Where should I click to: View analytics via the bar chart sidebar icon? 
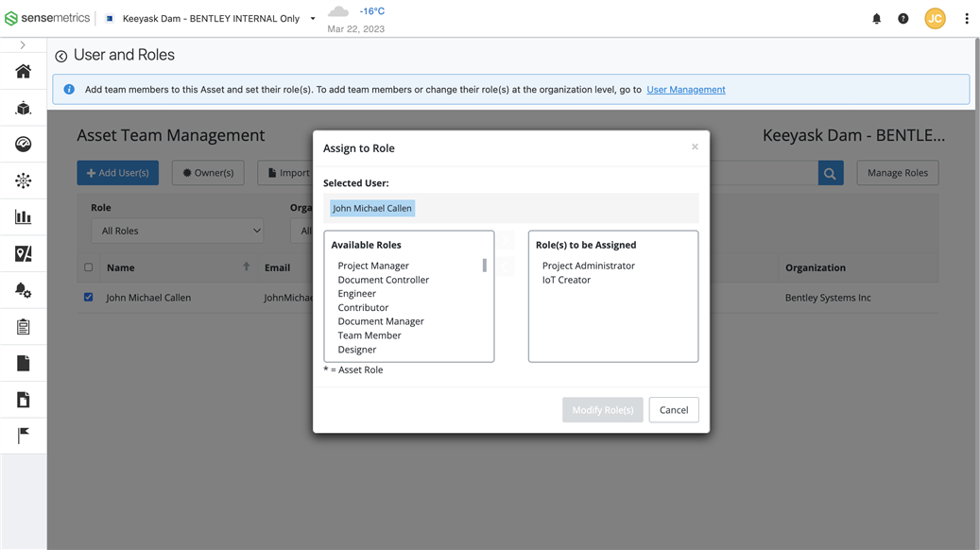[x=24, y=215]
